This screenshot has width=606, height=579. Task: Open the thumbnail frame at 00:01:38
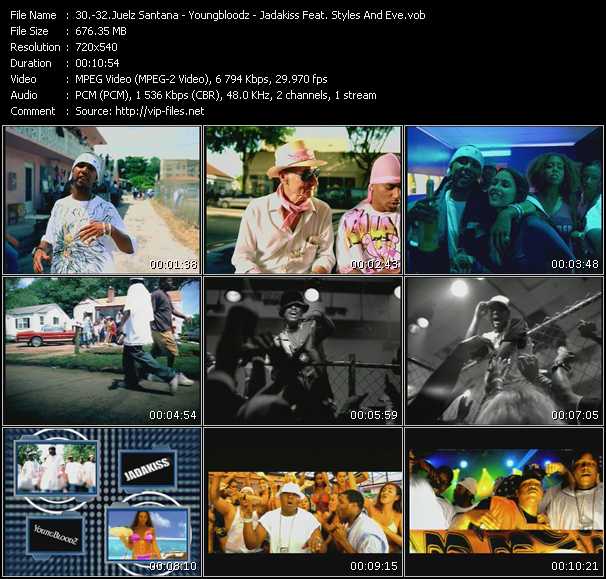(x=102, y=200)
